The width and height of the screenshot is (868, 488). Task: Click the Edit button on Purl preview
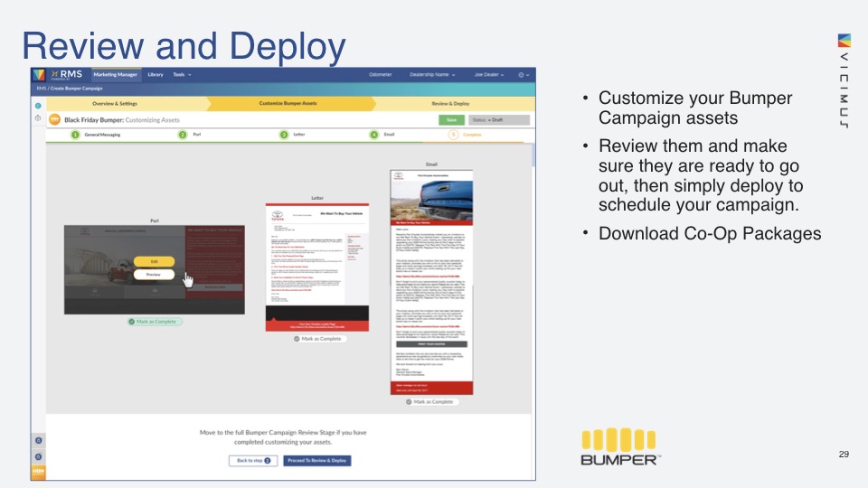point(154,261)
